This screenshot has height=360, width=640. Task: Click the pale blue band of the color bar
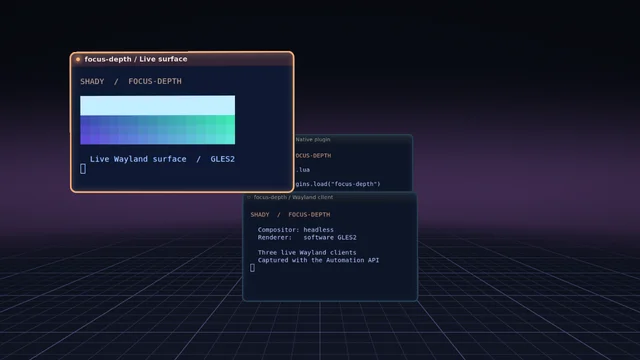tap(158, 105)
